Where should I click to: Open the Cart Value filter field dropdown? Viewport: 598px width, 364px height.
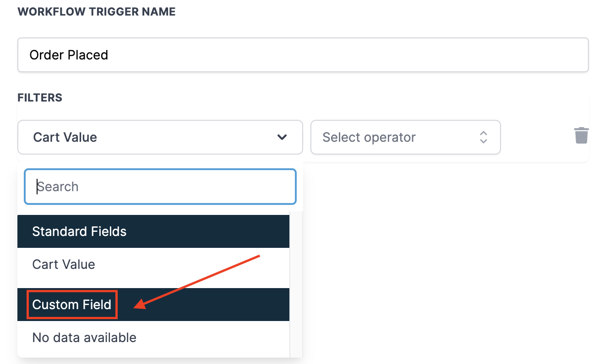point(160,137)
